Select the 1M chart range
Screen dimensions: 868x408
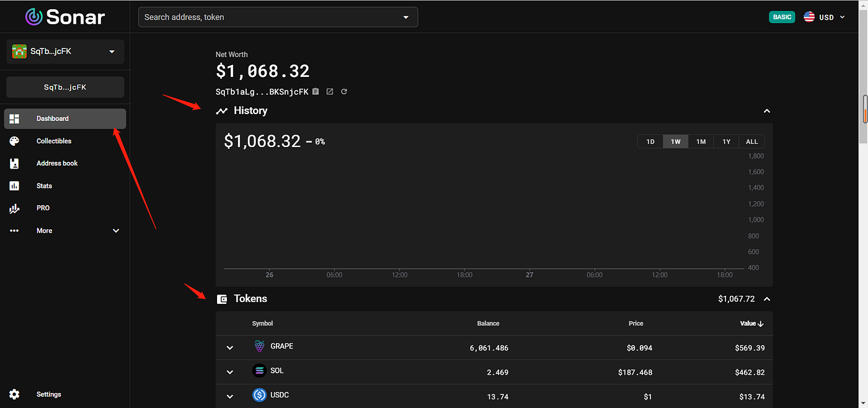[x=701, y=141]
